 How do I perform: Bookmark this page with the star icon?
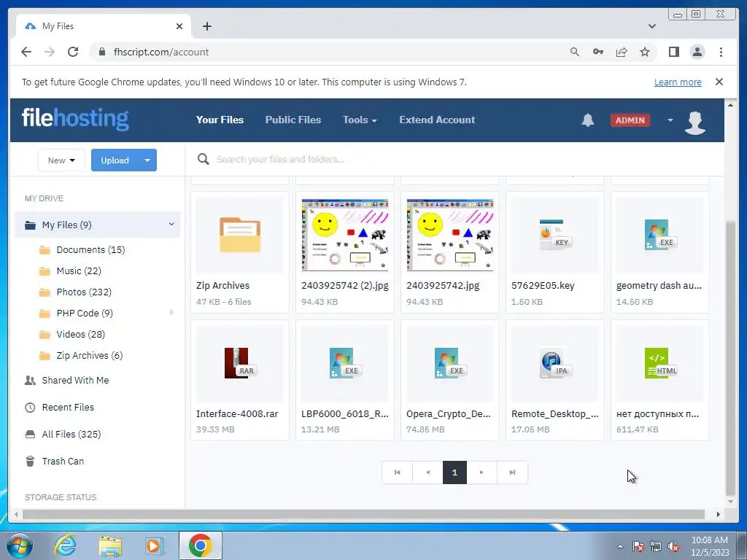pos(645,52)
